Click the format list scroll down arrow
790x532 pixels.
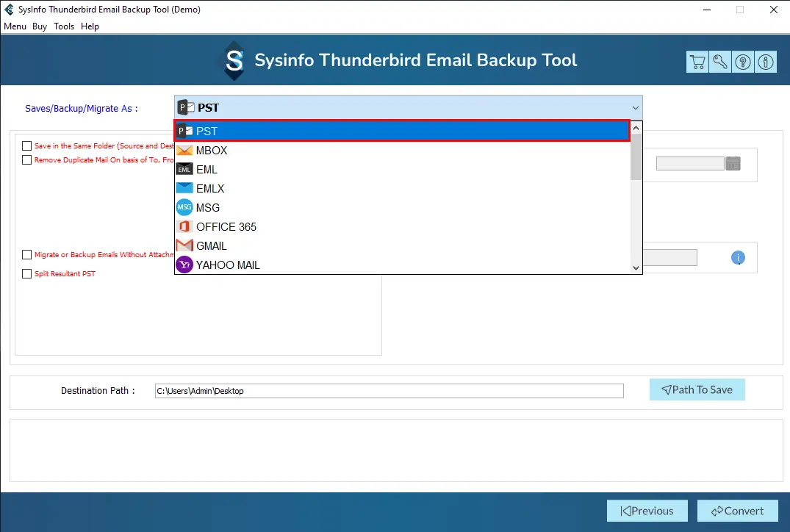coord(636,268)
